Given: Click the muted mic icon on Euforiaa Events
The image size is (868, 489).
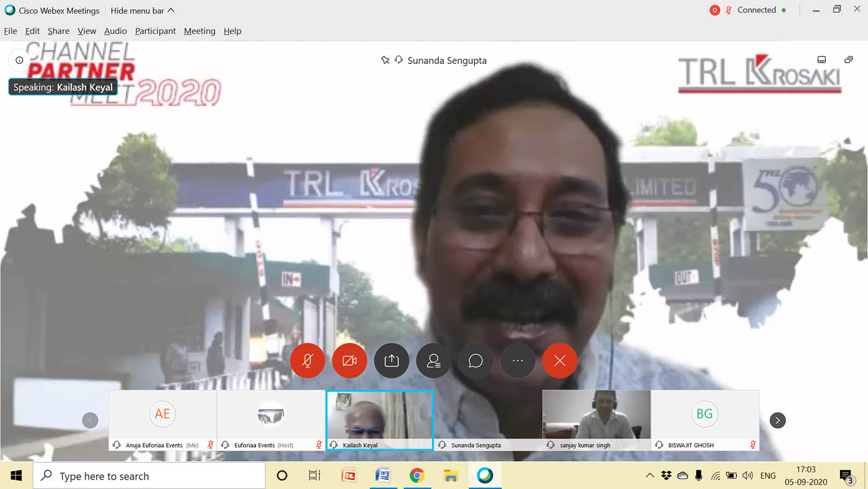Looking at the screenshot, I should point(319,445).
